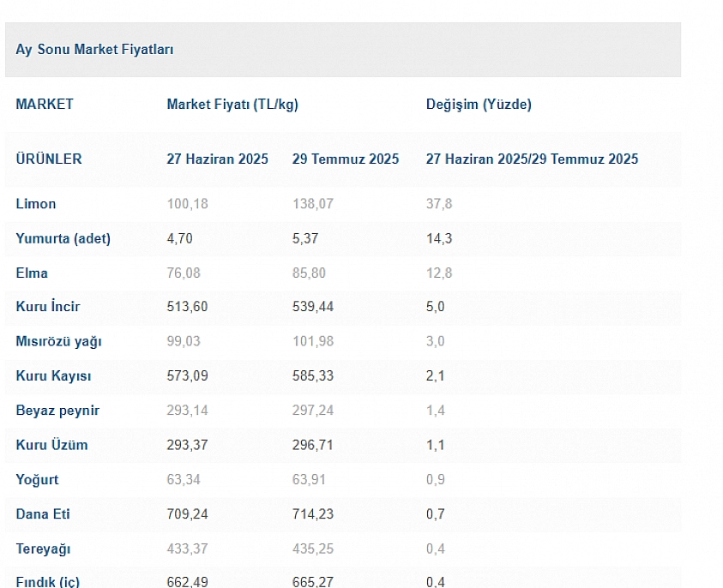Select the Tereyağı product name
The image size is (723, 588).
(44, 549)
